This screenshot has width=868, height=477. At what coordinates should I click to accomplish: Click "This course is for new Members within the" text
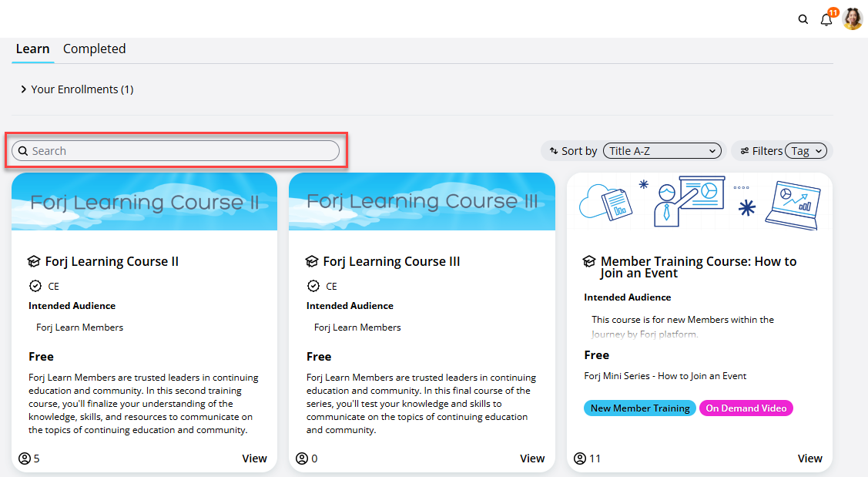682,320
